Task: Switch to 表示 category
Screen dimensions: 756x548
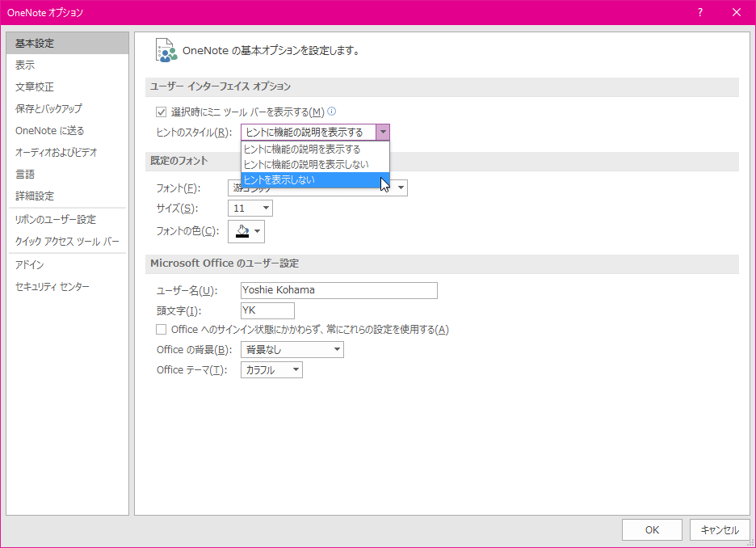Action: 68,65
